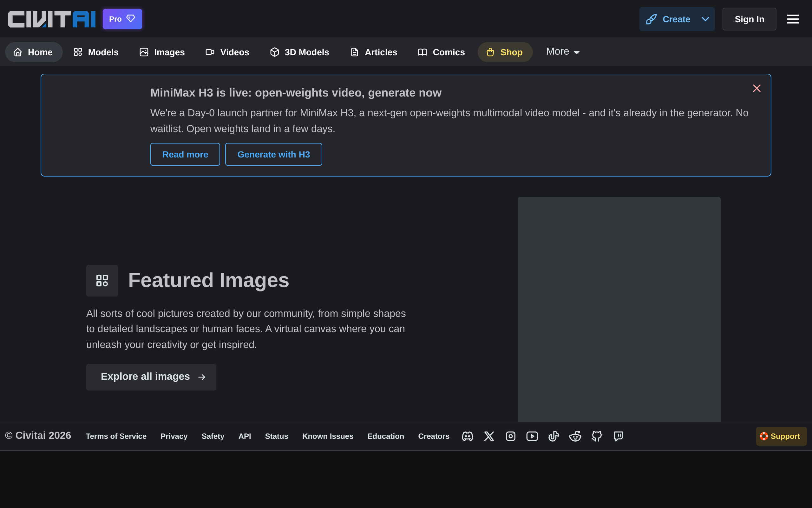Open the Safety footer link
Viewport: 812px width, 508px height.
pyautogui.click(x=213, y=436)
